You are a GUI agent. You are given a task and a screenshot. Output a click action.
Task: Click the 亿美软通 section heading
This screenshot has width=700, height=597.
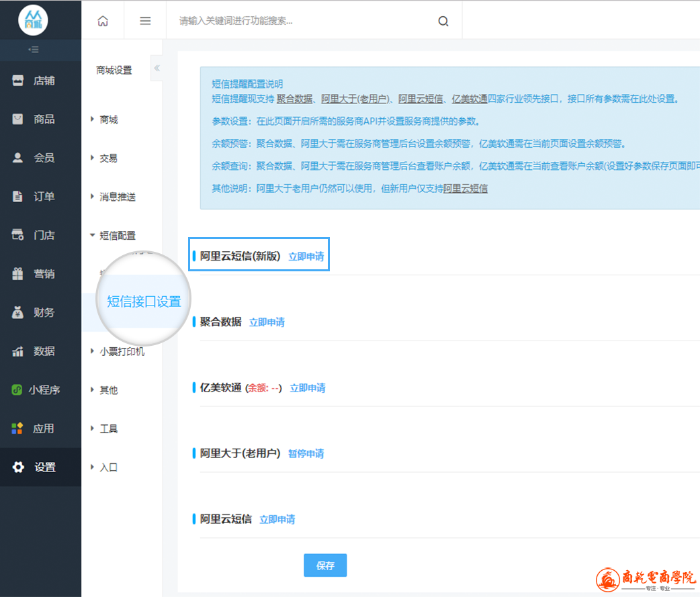click(x=220, y=387)
